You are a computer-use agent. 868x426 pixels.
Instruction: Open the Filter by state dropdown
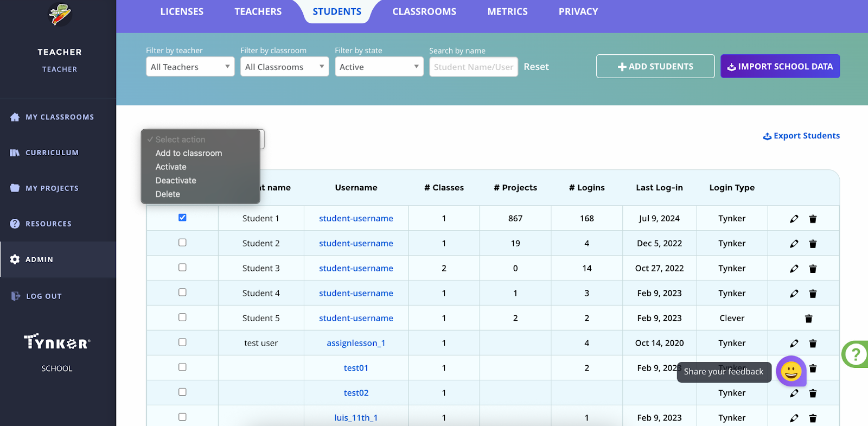[379, 67]
